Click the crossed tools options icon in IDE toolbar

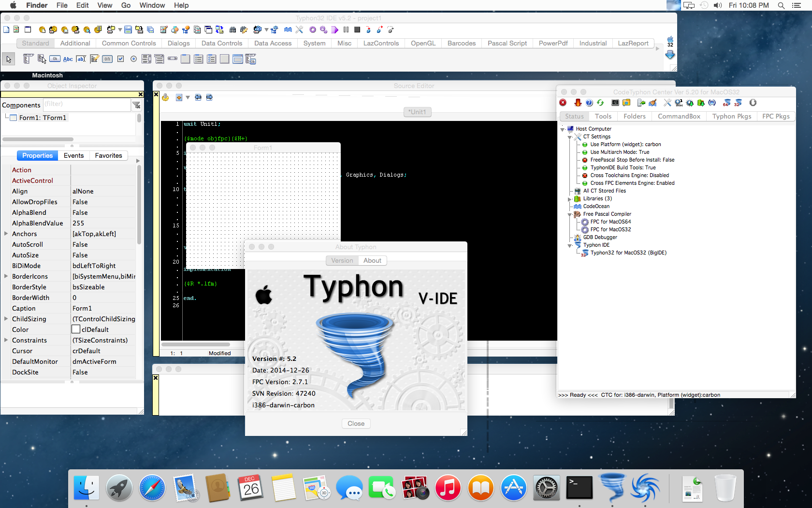pyautogui.click(x=299, y=30)
